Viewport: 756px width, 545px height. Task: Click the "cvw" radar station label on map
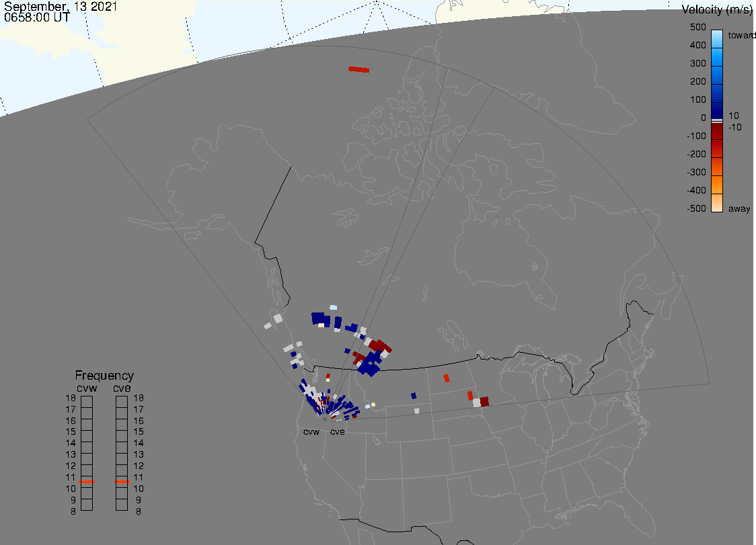pyautogui.click(x=311, y=431)
